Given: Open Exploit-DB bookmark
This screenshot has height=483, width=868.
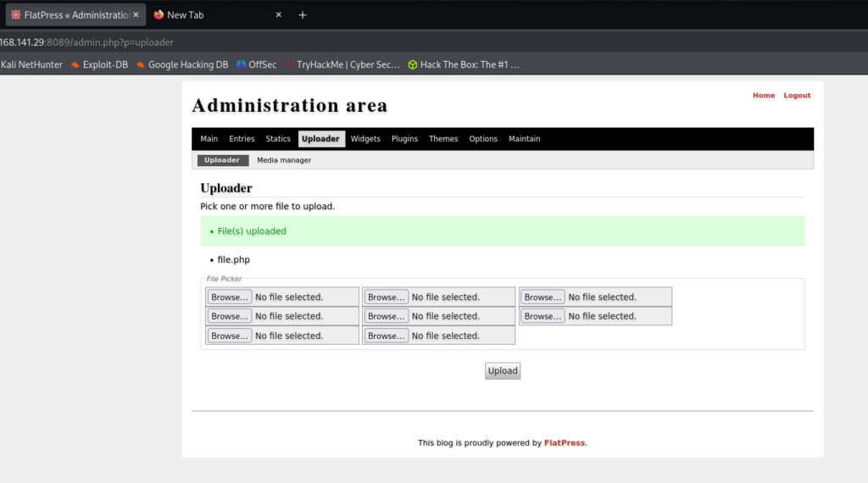Looking at the screenshot, I should [104, 64].
